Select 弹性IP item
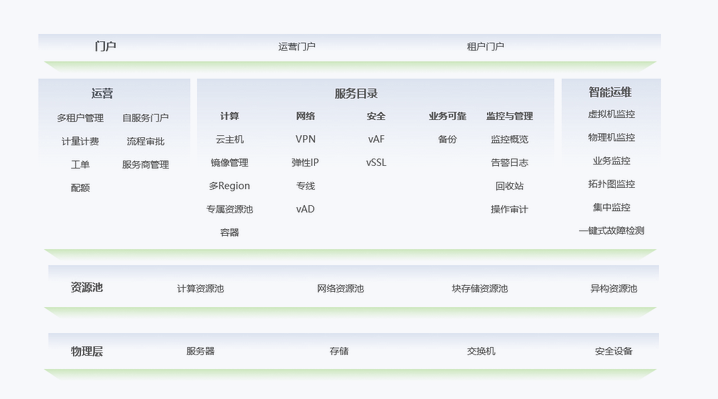This screenshot has width=718, height=399. [x=305, y=162]
